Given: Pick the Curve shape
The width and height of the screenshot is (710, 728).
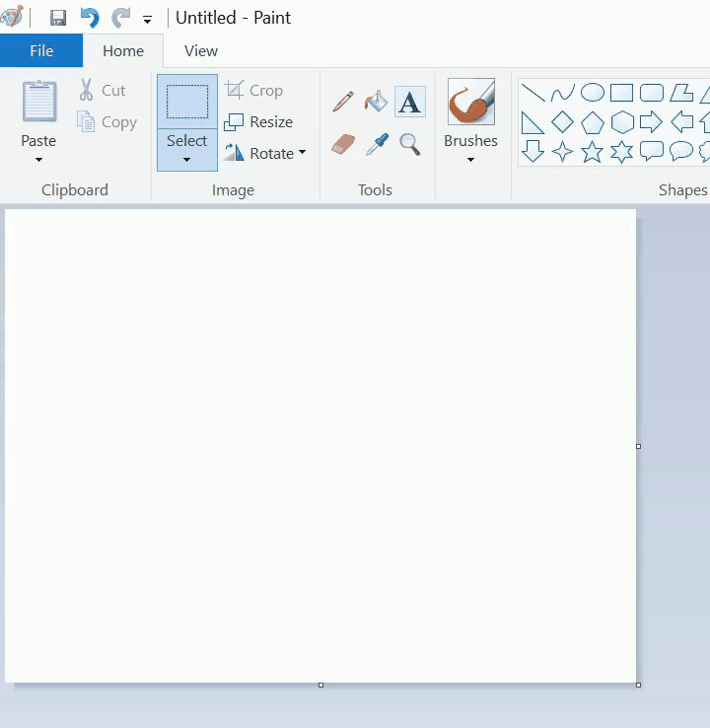Looking at the screenshot, I should click(x=562, y=93).
